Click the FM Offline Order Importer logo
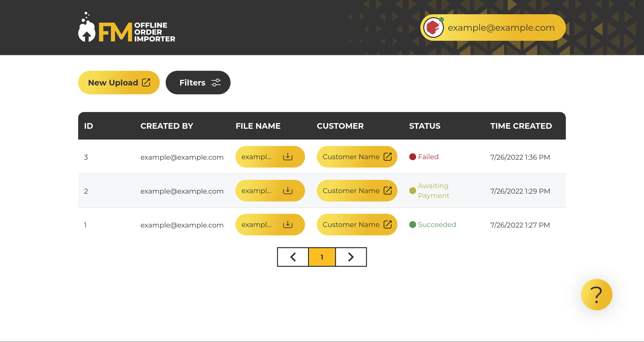The height and width of the screenshot is (342, 644). pos(127,27)
